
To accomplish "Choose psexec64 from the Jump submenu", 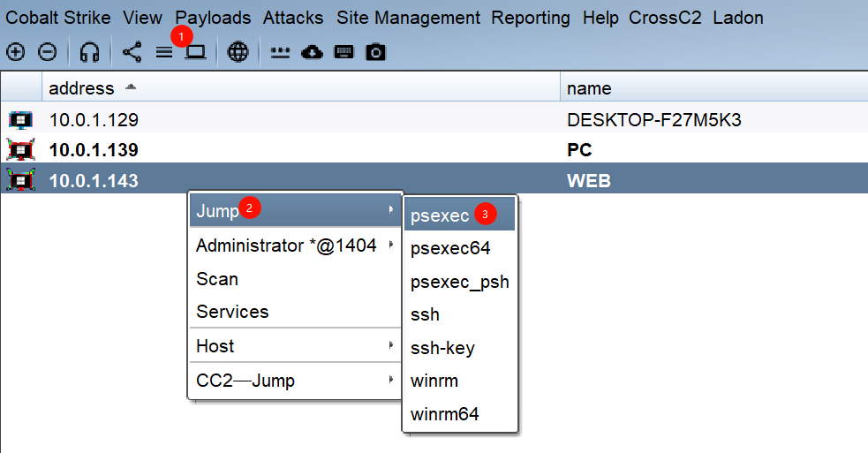I will point(450,249).
